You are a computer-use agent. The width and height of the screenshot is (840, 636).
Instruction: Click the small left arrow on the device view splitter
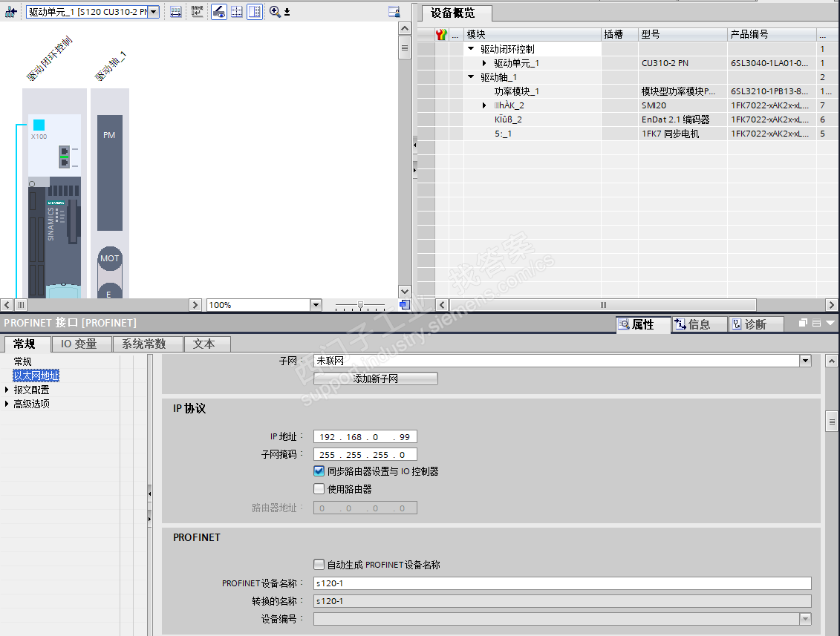414,145
